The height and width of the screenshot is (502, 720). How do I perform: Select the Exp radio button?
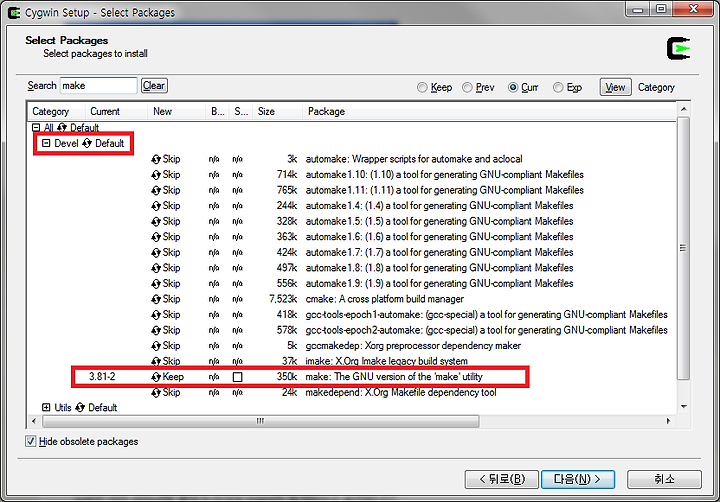(x=558, y=87)
